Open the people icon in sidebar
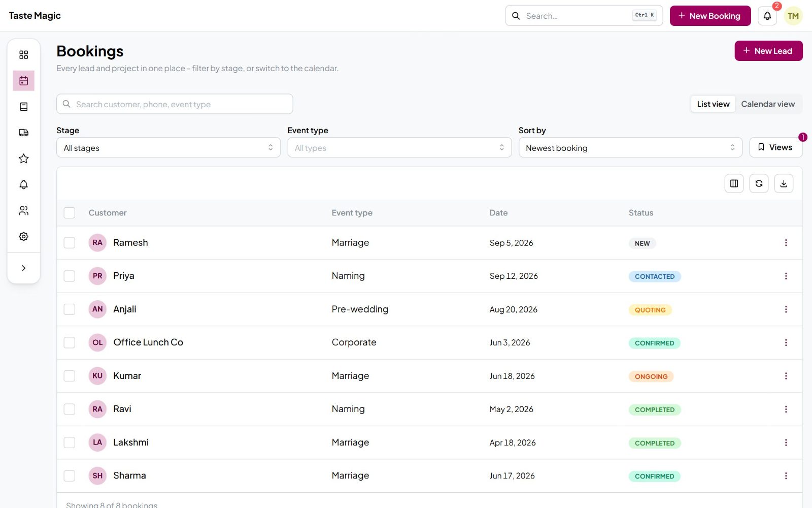Screen dimensions: 812x508 tap(23, 210)
